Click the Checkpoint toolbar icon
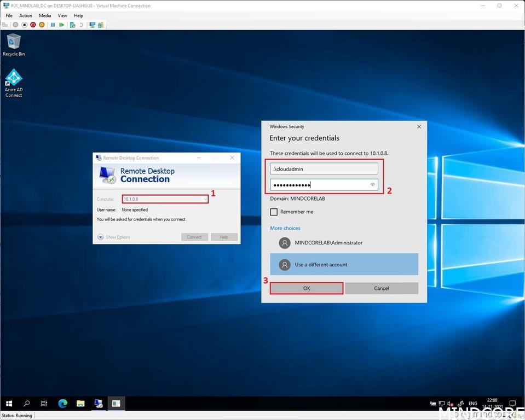 coord(72,25)
